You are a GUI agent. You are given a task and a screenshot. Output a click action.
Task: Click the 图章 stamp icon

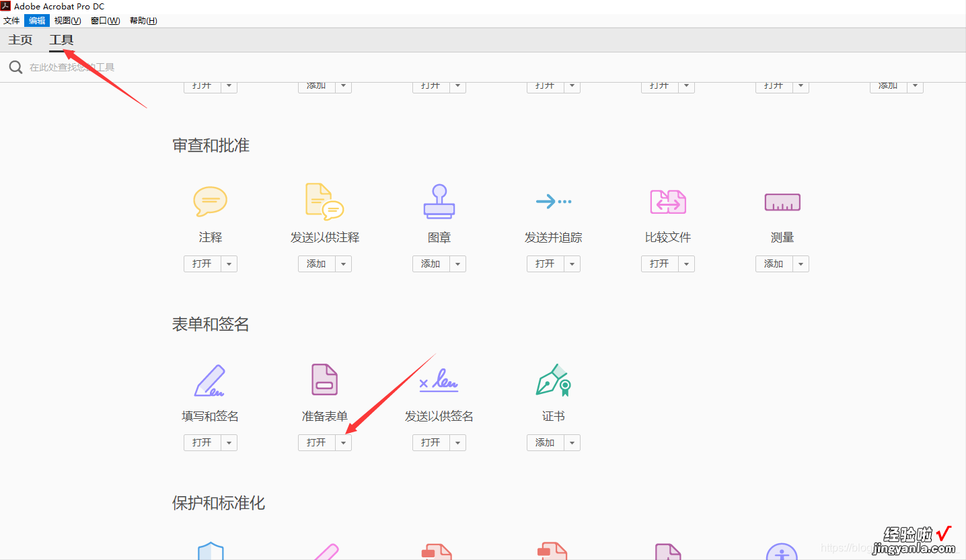point(439,201)
